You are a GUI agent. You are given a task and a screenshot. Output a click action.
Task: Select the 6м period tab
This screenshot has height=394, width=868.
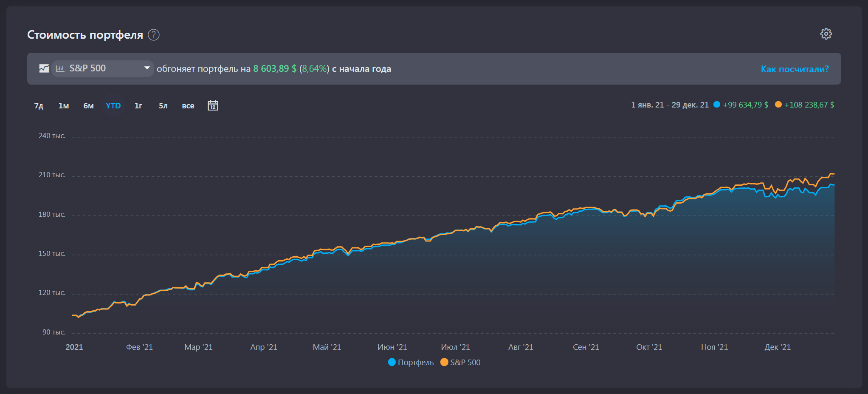click(88, 106)
